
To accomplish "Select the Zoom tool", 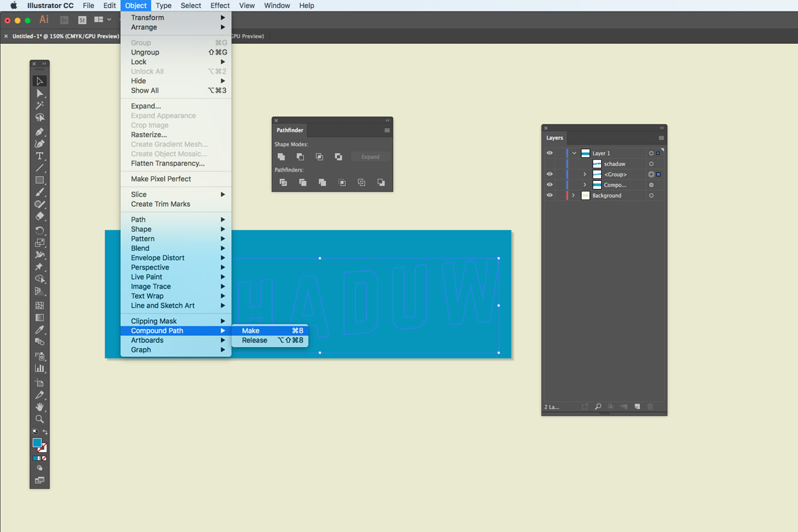I will coord(40,419).
